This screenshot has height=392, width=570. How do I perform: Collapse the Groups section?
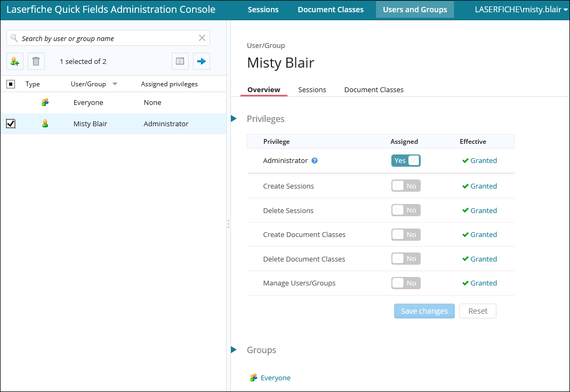(x=234, y=350)
